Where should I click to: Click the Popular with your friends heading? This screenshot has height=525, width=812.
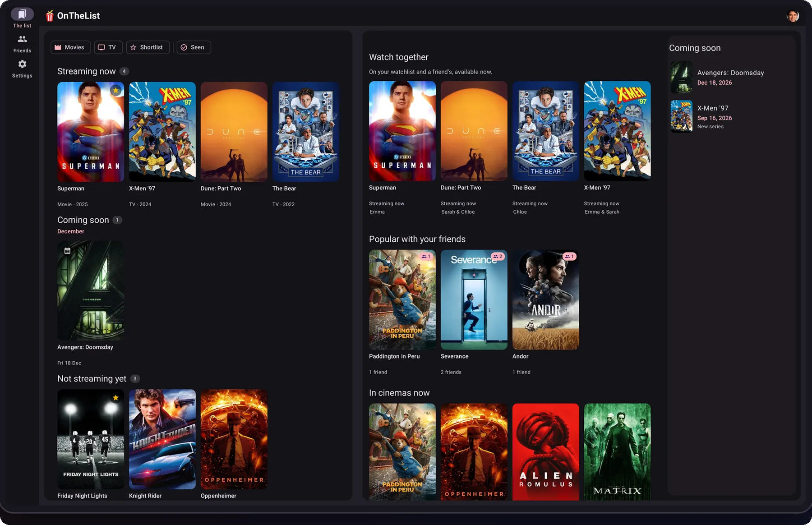(417, 239)
